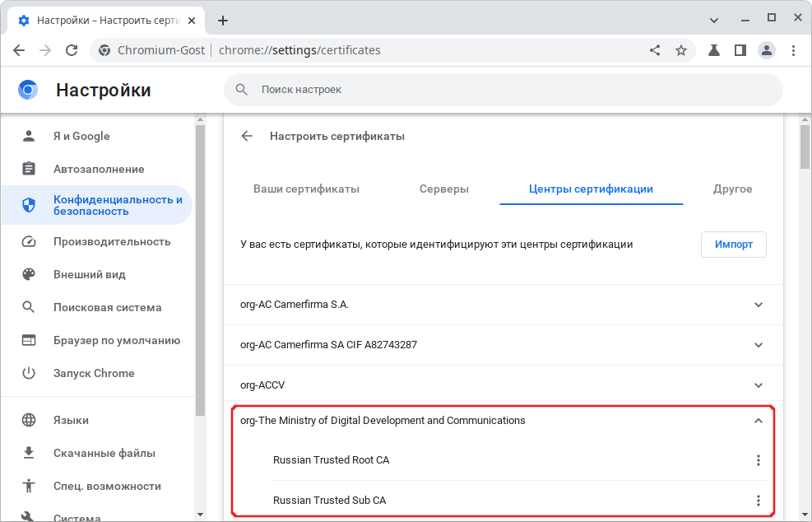Click the Russian Trusted Sub CA text
Viewport: 812px width, 522px height.
point(329,501)
